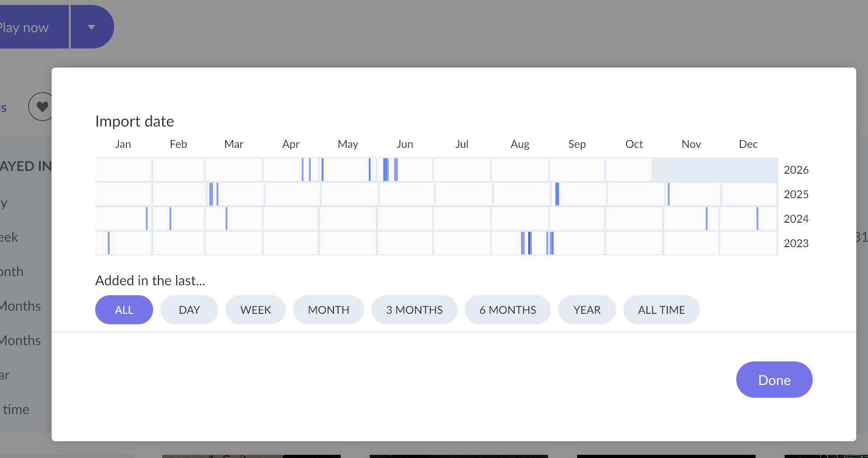Pick the YEAR filter pill
Screen dimensions: 868x458
tap(587, 310)
